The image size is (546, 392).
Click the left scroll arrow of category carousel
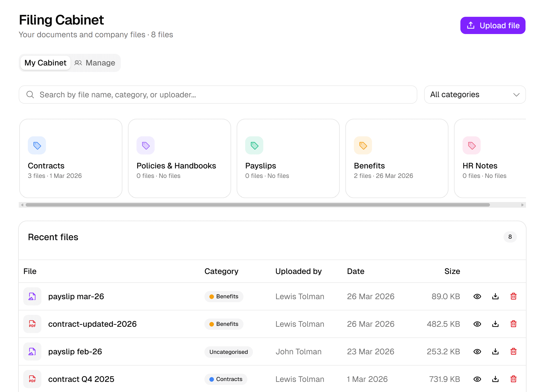click(22, 205)
